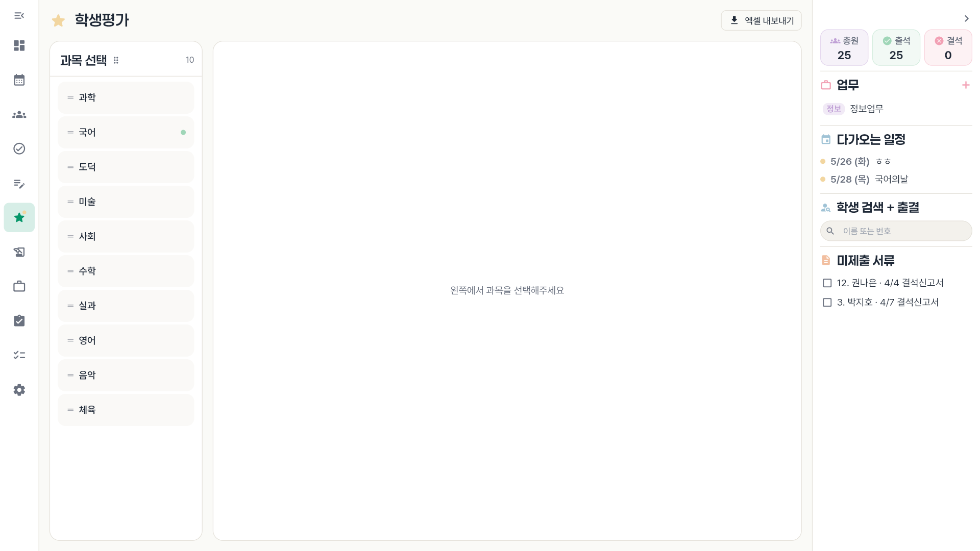Click the 과목 선택 panel heading
This screenshot has height=551, width=980.
tap(83, 60)
